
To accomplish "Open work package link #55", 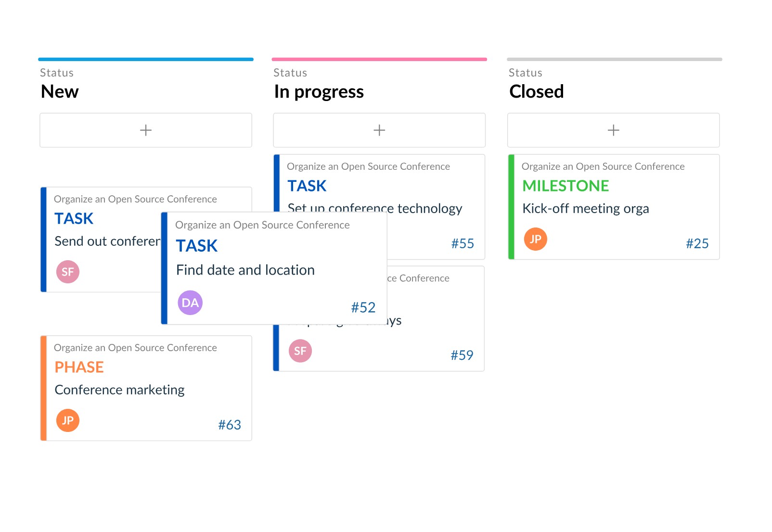I will pos(463,243).
